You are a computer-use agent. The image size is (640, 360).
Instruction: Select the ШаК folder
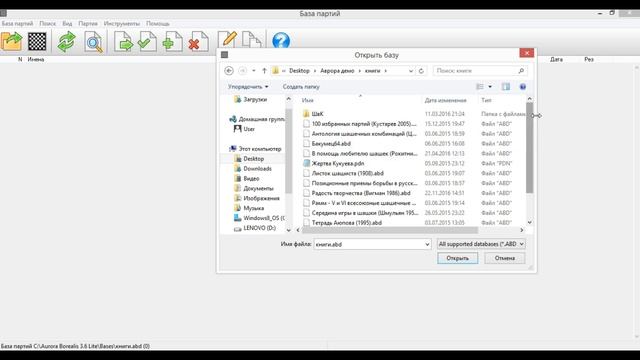pyautogui.click(x=317, y=114)
